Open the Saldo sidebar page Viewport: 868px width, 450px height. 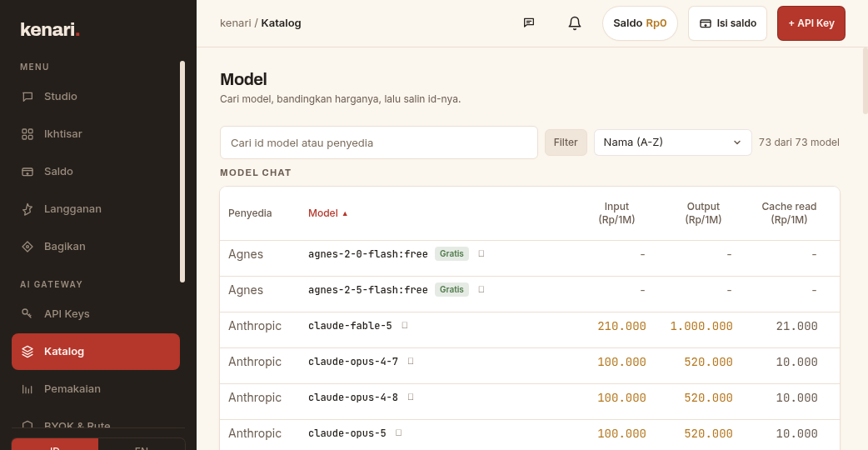(96, 172)
